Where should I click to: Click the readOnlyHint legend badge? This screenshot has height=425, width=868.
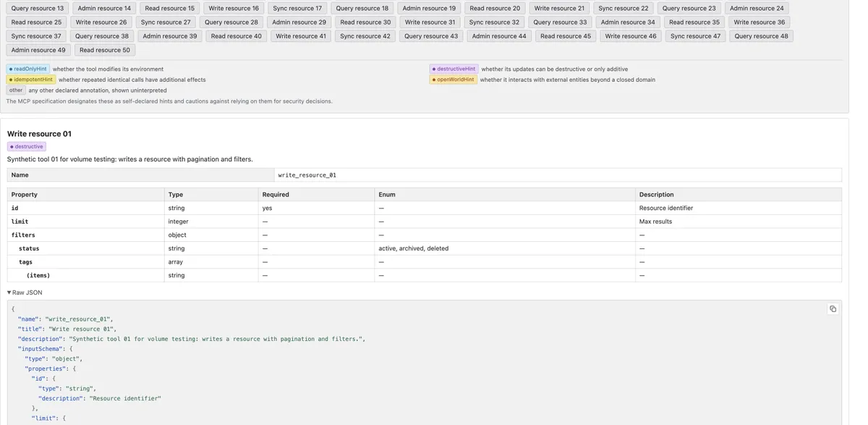[27, 69]
